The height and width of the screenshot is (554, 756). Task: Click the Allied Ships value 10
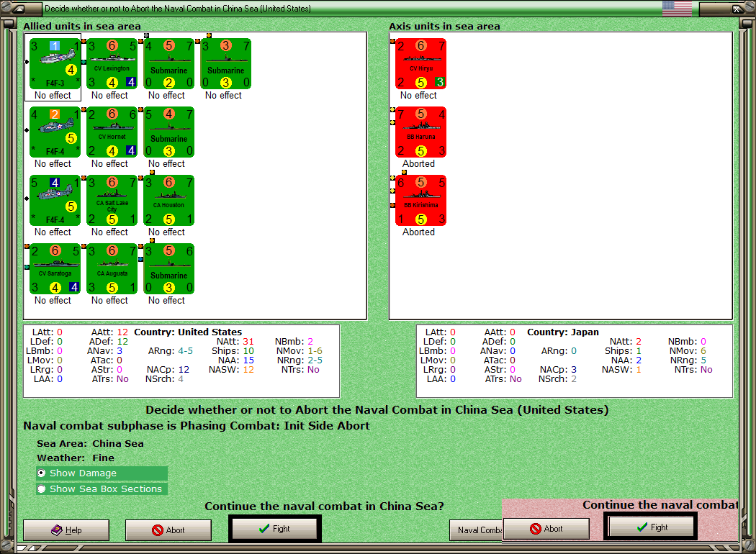pos(248,350)
